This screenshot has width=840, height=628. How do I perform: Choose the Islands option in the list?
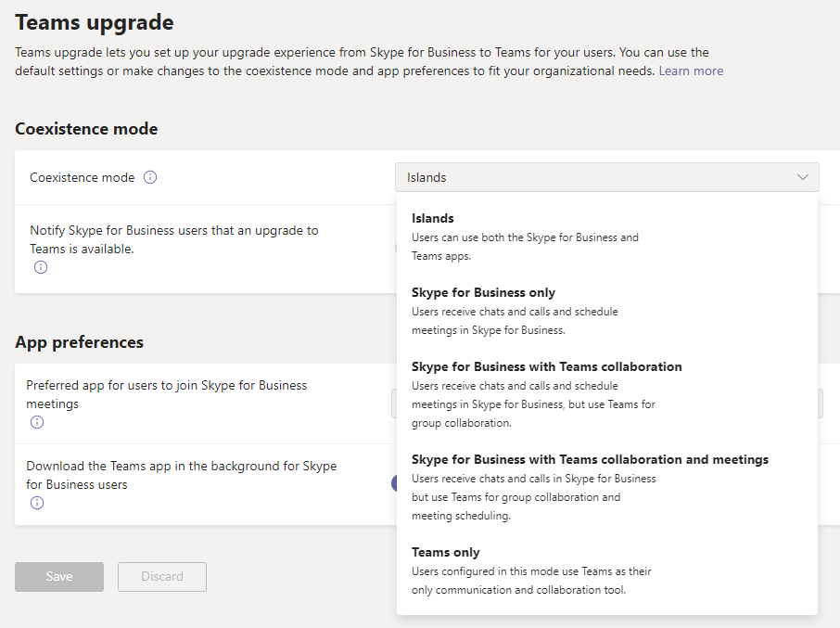607,237
